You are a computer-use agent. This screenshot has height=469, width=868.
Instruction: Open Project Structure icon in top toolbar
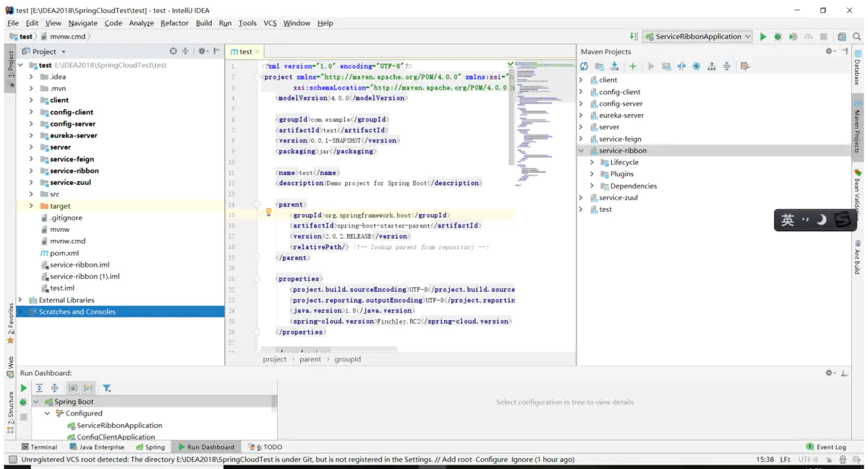pos(841,36)
